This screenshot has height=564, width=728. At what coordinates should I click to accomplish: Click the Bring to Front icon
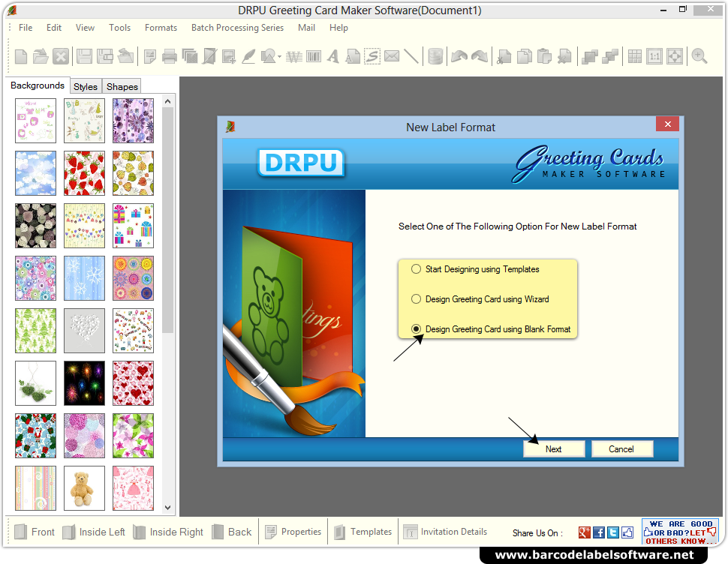click(590, 56)
